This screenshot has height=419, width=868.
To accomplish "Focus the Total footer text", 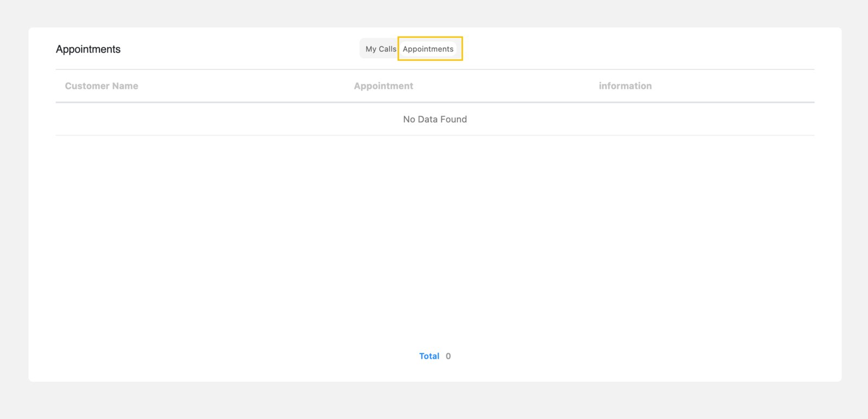I will (x=429, y=356).
